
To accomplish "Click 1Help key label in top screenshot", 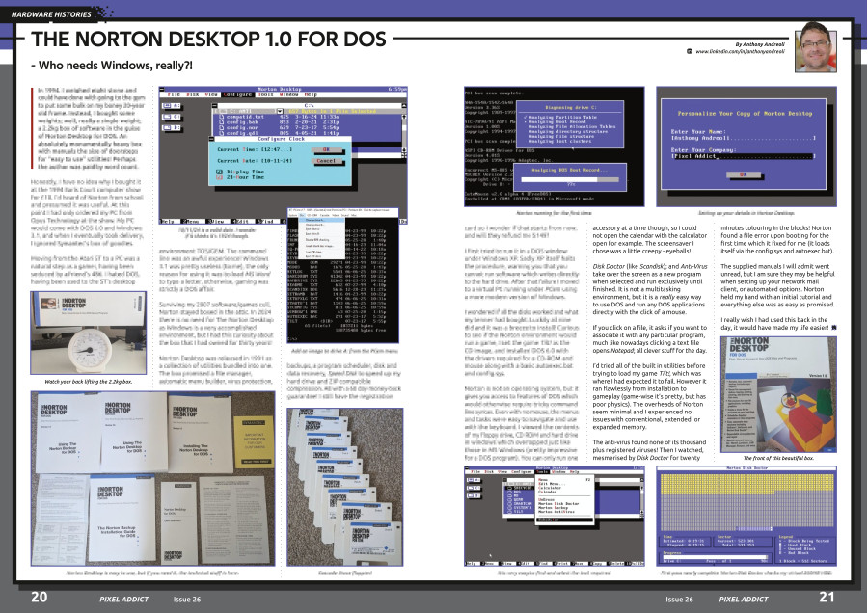I will point(169,222).
